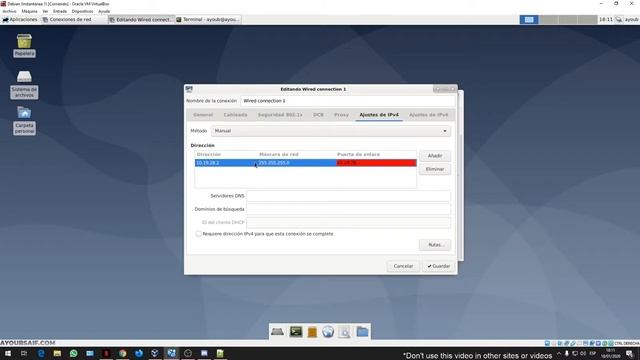Open VirtualBox manager taskbar icon
Screen dimensions: 640x360
coord(155,353)
